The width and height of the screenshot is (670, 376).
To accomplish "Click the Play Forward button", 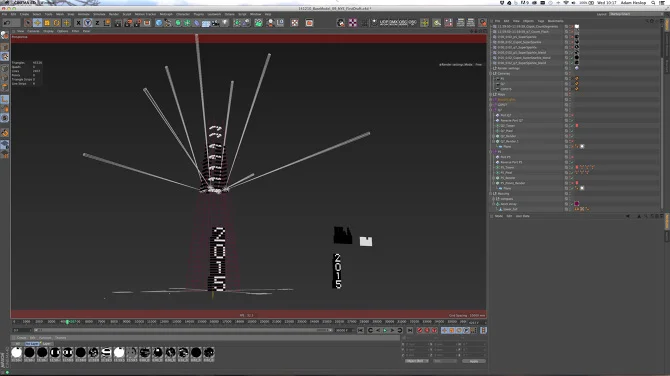I will click(385, 330).
